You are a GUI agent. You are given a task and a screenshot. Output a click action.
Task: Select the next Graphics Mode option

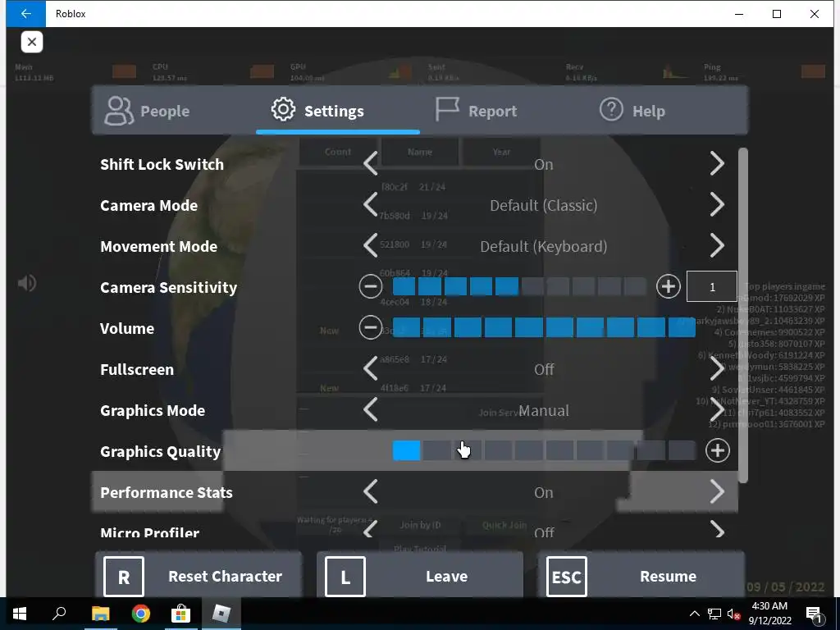coord(717,410)
